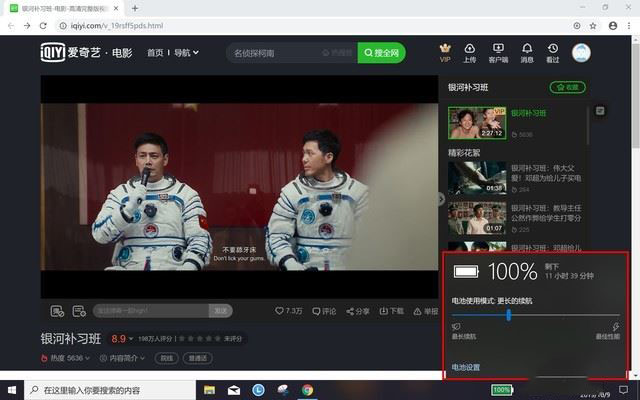Expand the 导航 navigation dropdown

point(186,53)
